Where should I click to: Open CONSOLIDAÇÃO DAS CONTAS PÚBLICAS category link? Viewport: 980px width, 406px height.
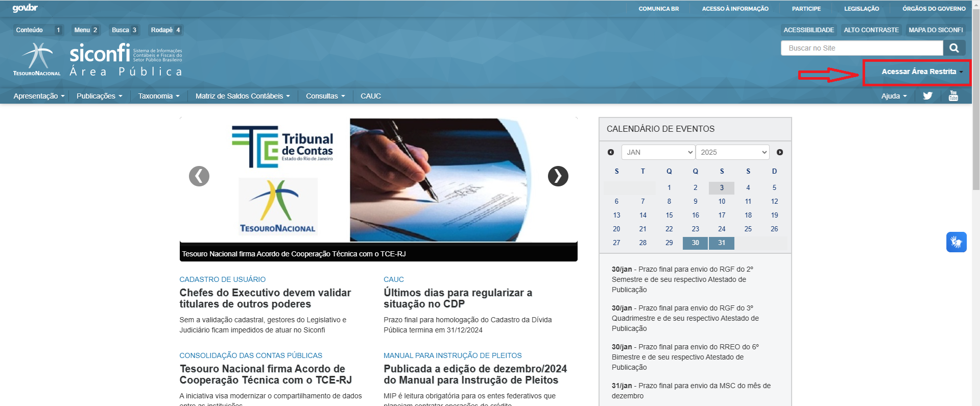[x=251, y=355]
